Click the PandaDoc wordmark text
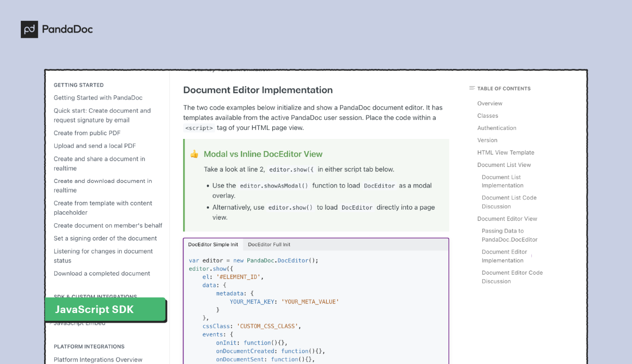Screen dimensions: 632x364 point(67,29)
